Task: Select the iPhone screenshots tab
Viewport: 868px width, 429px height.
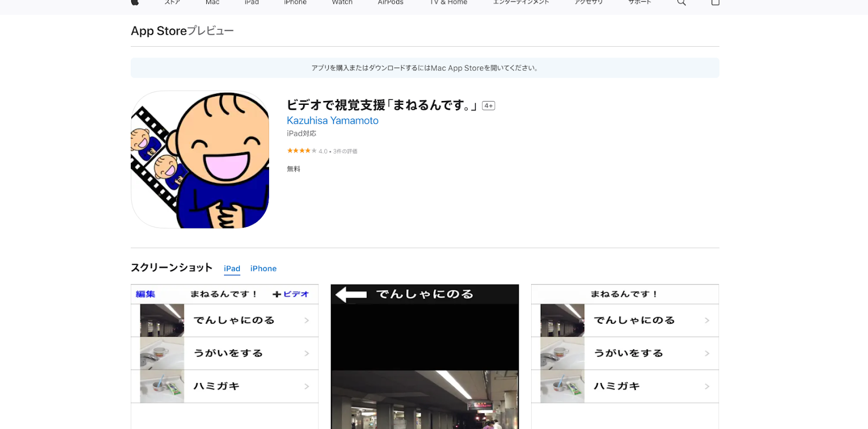Action: [264, 268]
